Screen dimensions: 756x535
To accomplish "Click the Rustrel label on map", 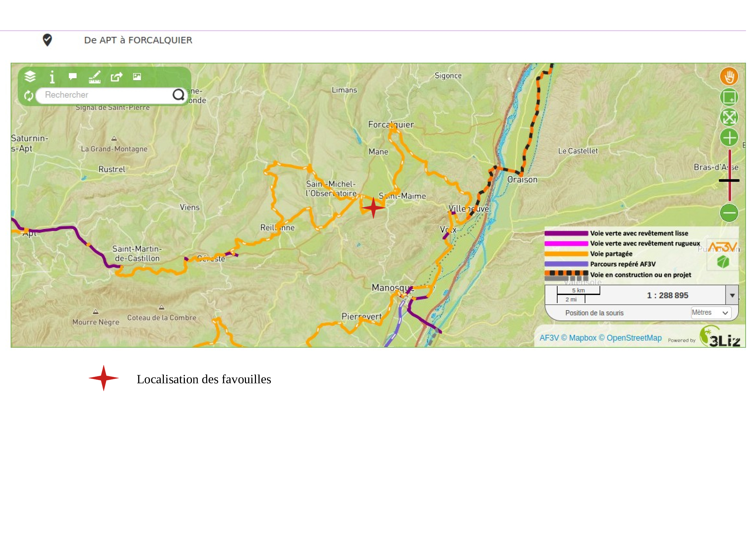I will (x=112, y=169).
